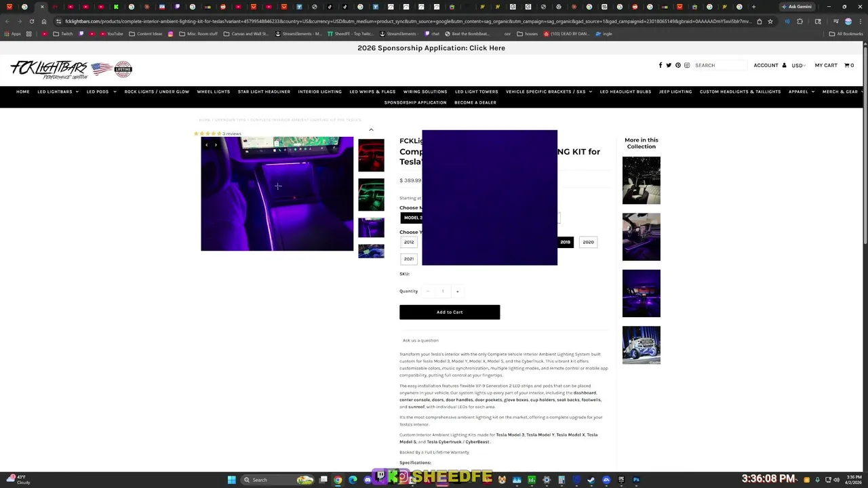
Task: Go to the Home menu item
Action: pyautogui.click(x=23, y=91)
